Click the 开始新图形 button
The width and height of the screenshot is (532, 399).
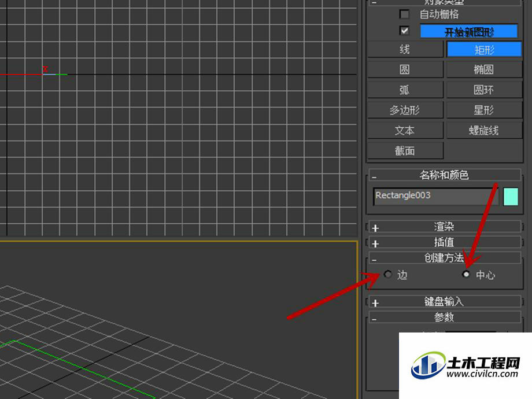469,32
